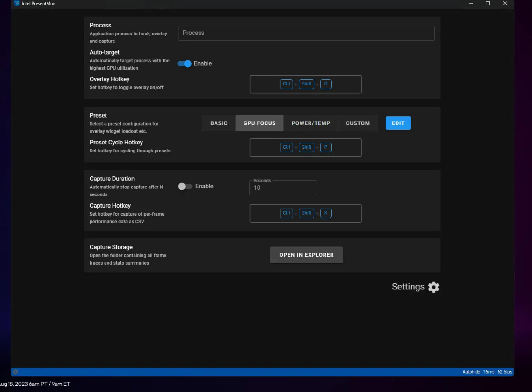This screenshot has width=532, height=392.
Task: Click the small gear icon in the blue status bar
Action: click(15, 372)
